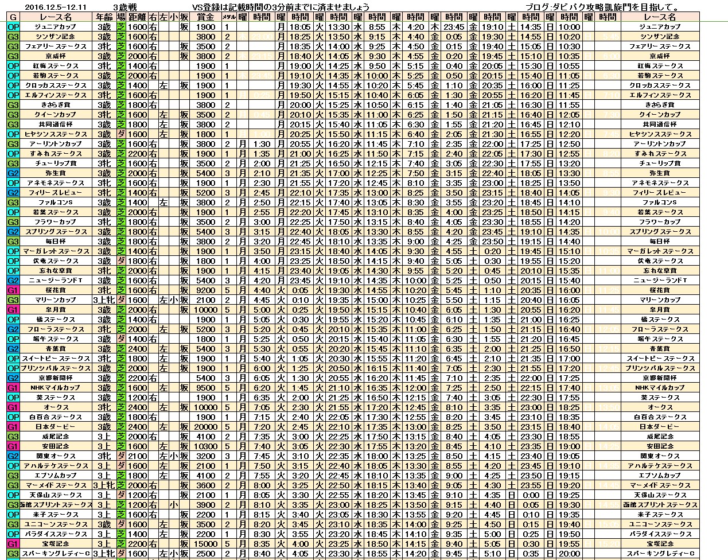
Task: Click the VS登録は記載時間の3分前までに済ませましょう notice
Action: pos(281,7)
